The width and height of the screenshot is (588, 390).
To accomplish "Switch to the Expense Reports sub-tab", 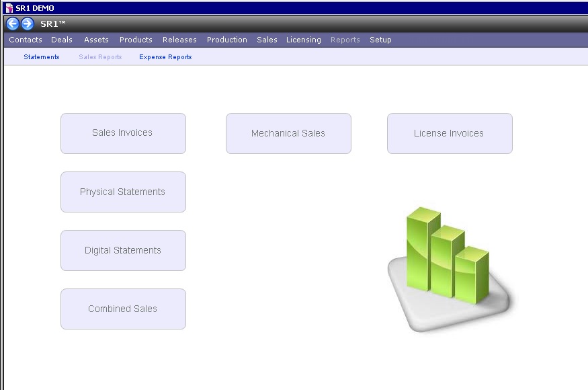I will (165, 56).
